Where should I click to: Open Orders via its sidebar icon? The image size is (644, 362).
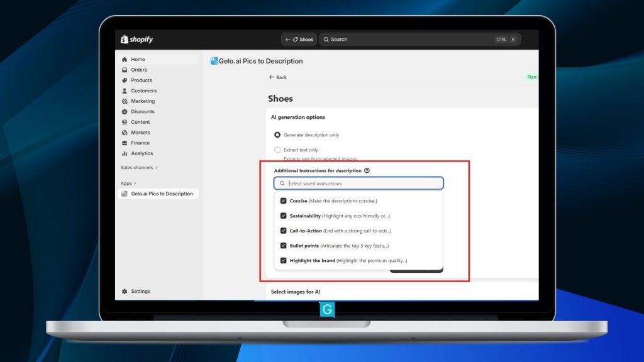[x=125, y=70]
